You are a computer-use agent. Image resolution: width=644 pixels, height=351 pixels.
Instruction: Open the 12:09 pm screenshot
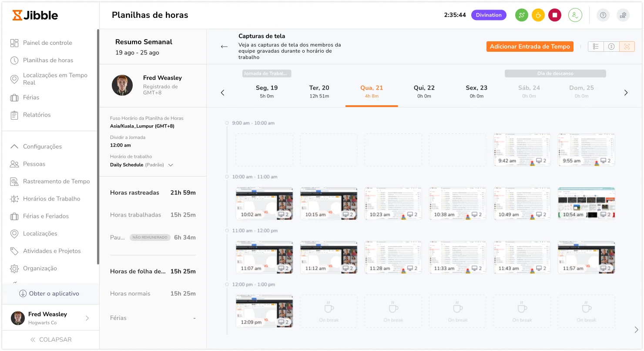[x=264, y=311]
